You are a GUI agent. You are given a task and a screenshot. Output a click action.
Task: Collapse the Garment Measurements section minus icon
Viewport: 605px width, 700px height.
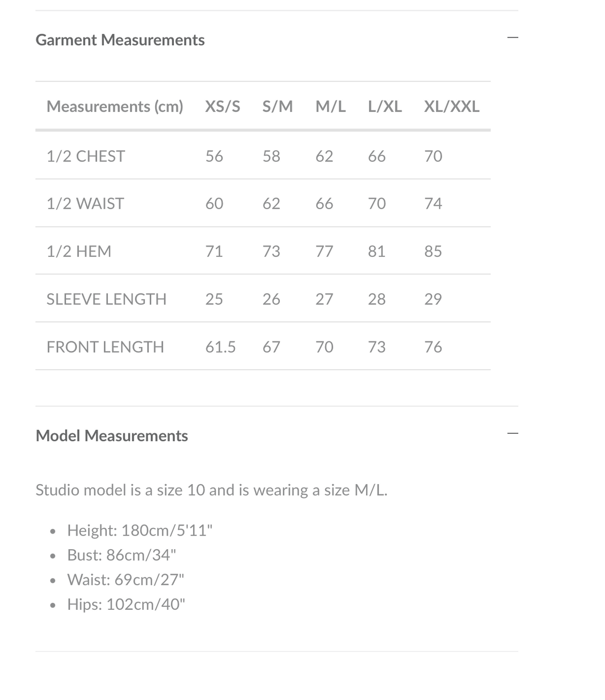click(512, 37)
